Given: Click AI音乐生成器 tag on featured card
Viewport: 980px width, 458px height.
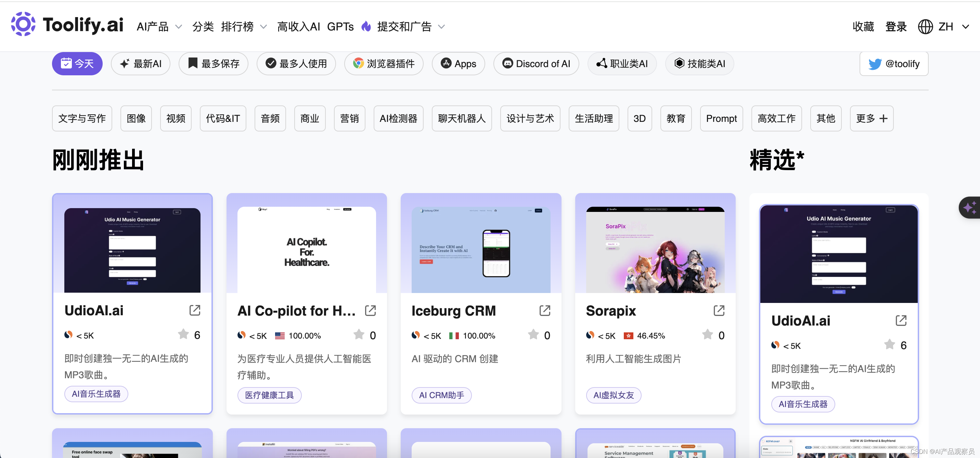Looking at the screenshot, I should [803, 404].
